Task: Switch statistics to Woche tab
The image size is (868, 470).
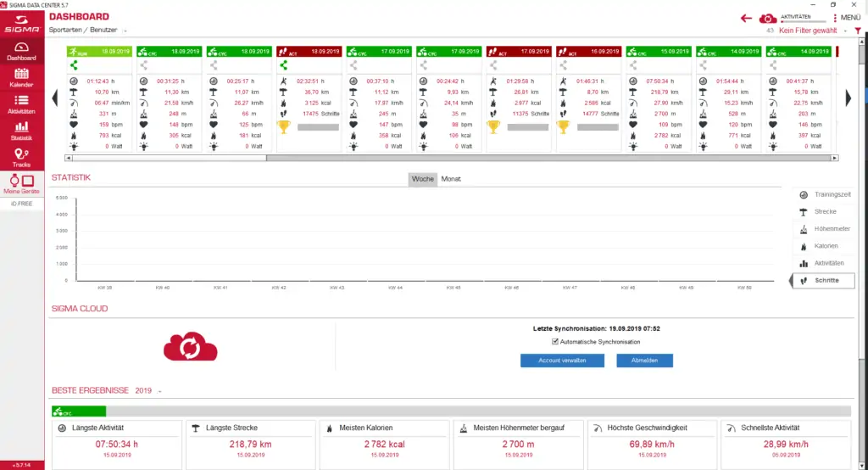Action: click(422, 179)
